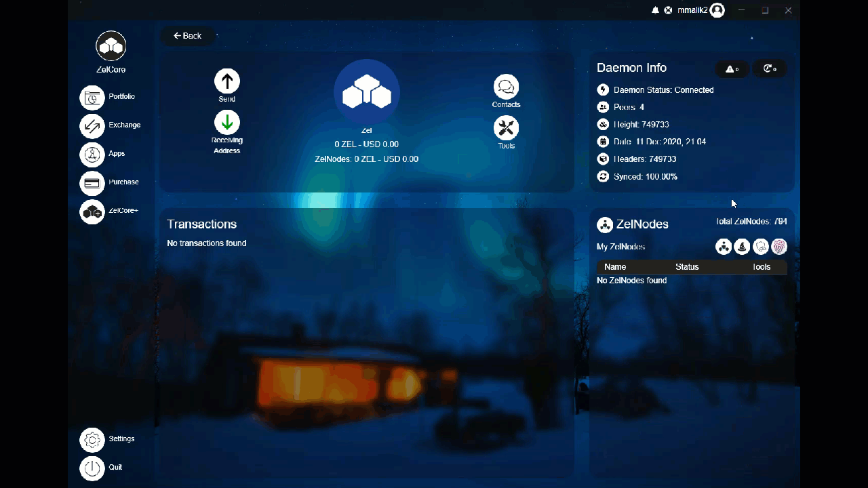The height and width of the screenshot is (488, 868).
Task: Click the Height chain icon
Action: [603, 125]
